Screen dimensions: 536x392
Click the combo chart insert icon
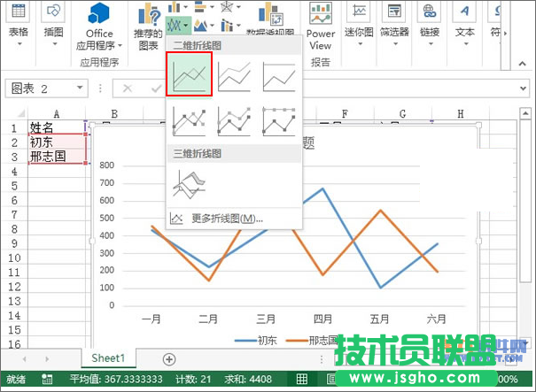point(227,26)
